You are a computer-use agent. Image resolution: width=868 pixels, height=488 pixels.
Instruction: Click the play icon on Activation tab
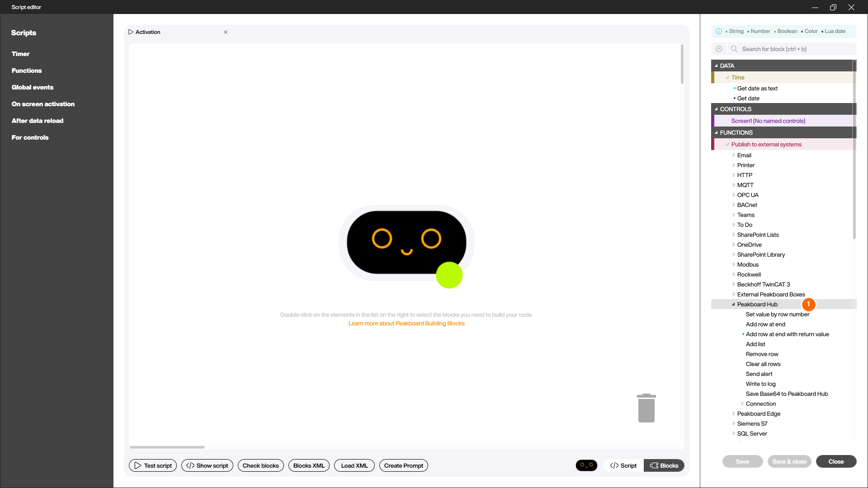coord(131,32)
